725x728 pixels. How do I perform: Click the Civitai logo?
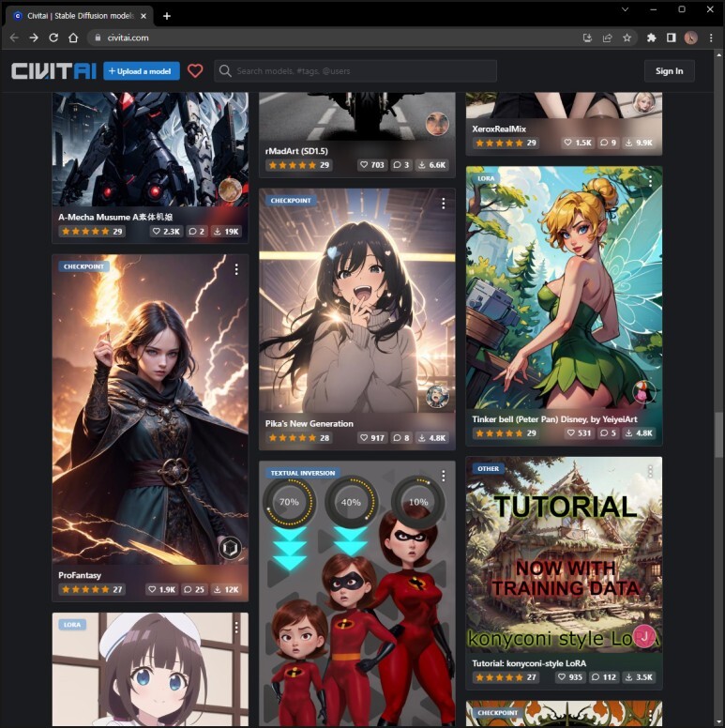(x=53, y=71)
